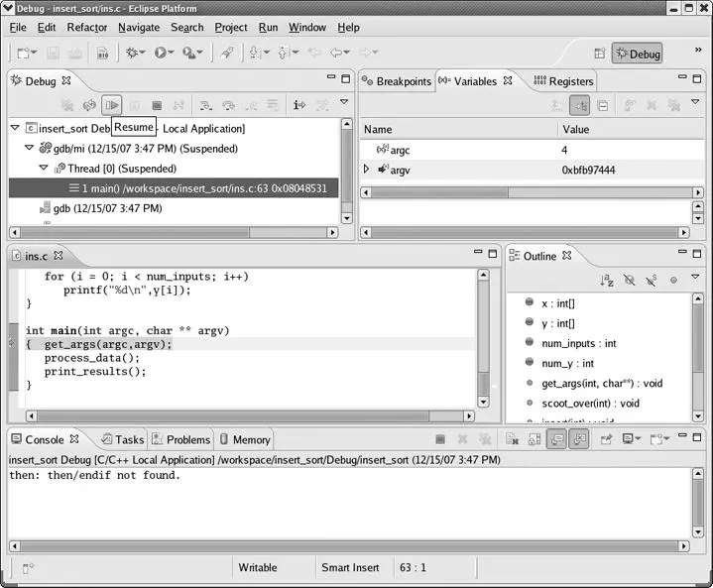This screenshot has height=588, width=713.
Task: Click Hide Fields icon in Outline toolbar
Action: point(630,281)
